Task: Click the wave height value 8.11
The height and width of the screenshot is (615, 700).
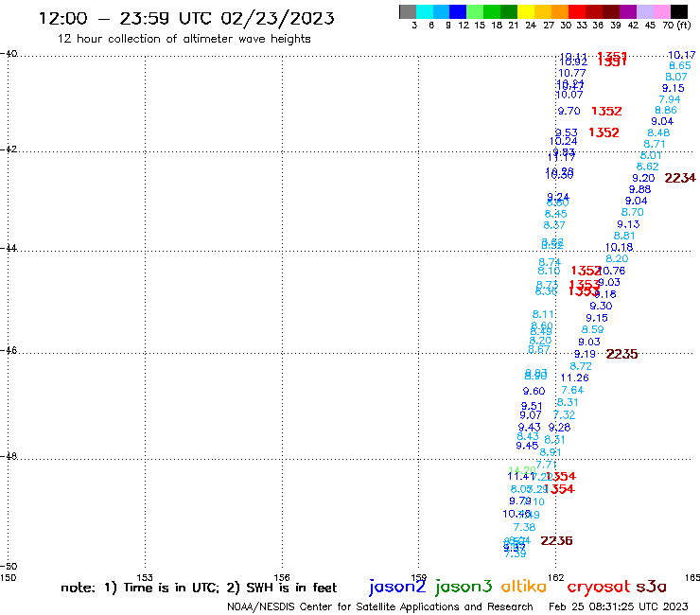Action: coord(543,314)
